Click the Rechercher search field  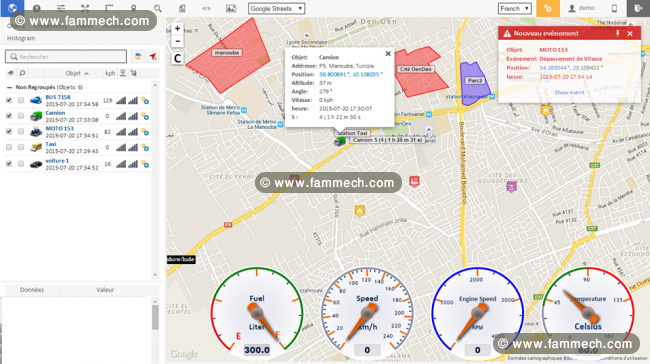pos(66,56)
